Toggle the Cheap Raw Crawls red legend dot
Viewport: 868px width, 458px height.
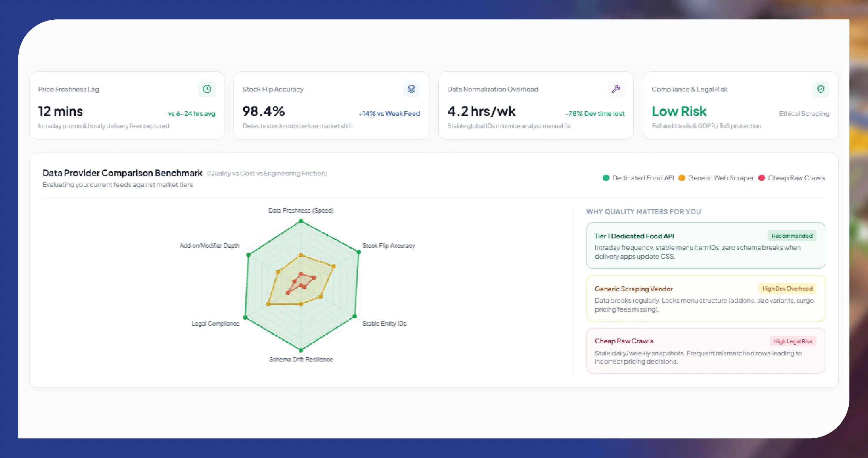pos(762,178)
